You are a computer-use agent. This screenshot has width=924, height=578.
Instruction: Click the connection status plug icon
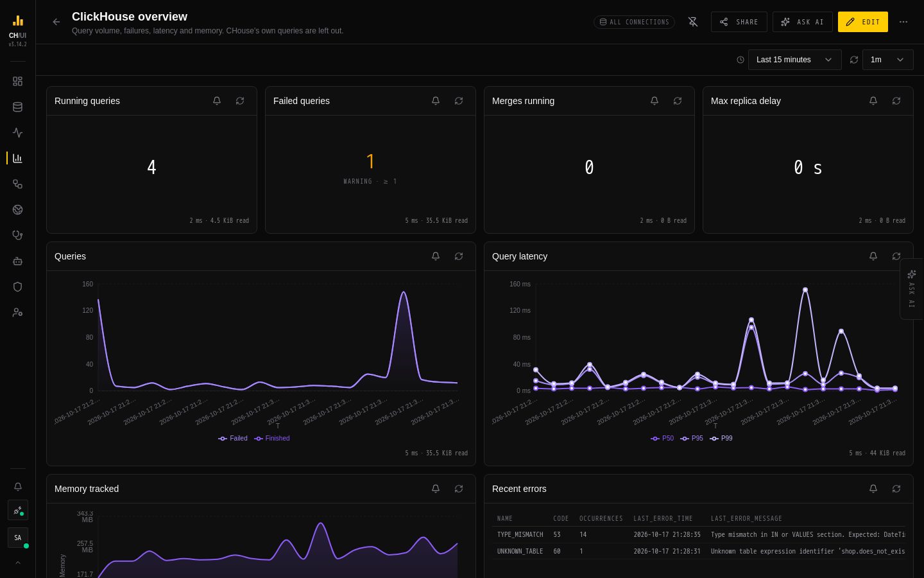(x=17, y=511)
